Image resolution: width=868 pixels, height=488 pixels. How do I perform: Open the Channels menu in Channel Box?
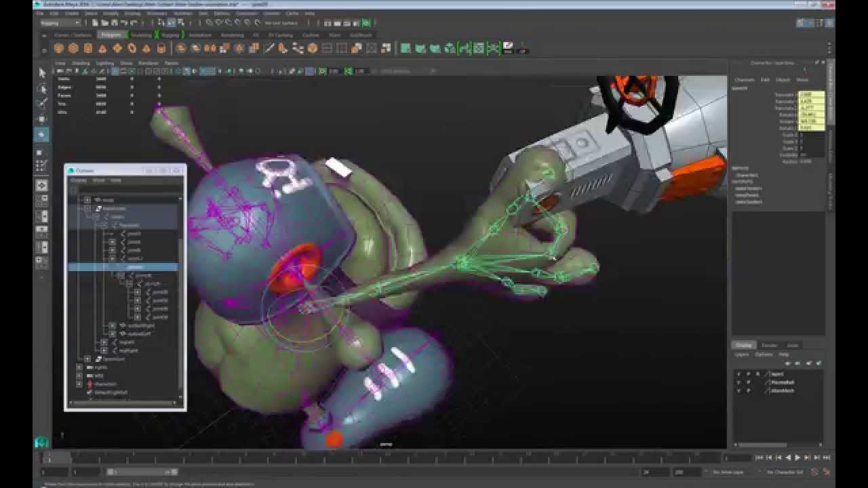point(745,80)
